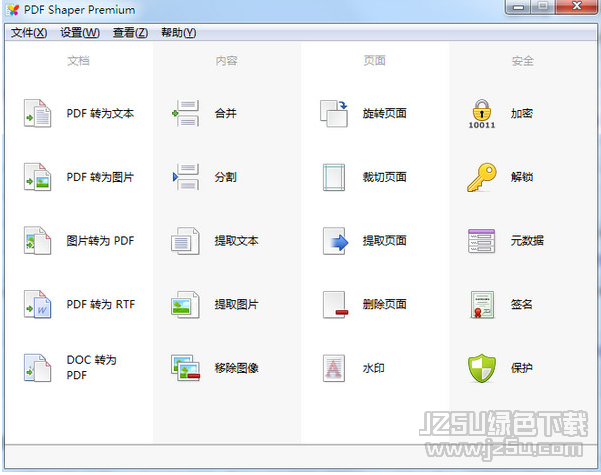The image size is (601, 475).
Task: Click the DOC 转为 PDF icon
Action: [x=38, y=368]
